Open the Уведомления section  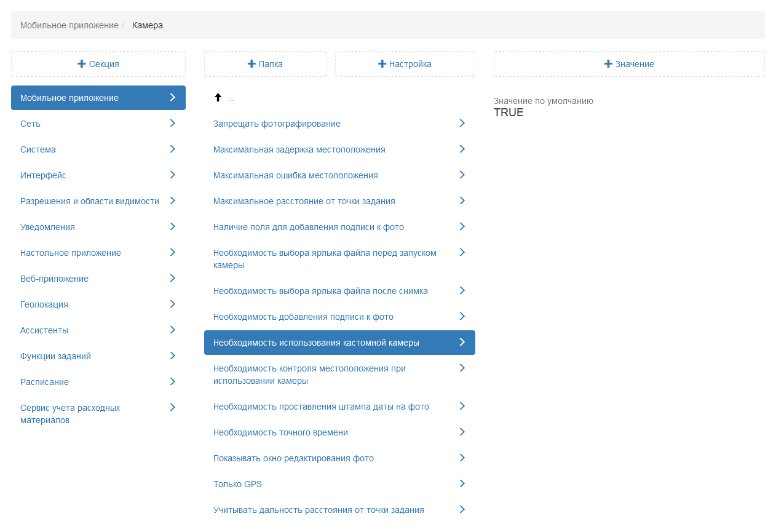98,227
